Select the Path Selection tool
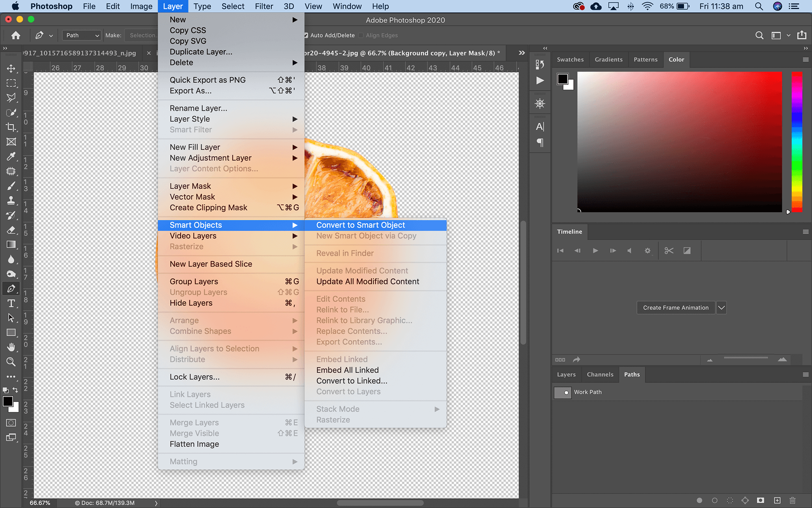The image size is (812, 508). [x=11, y=318]
